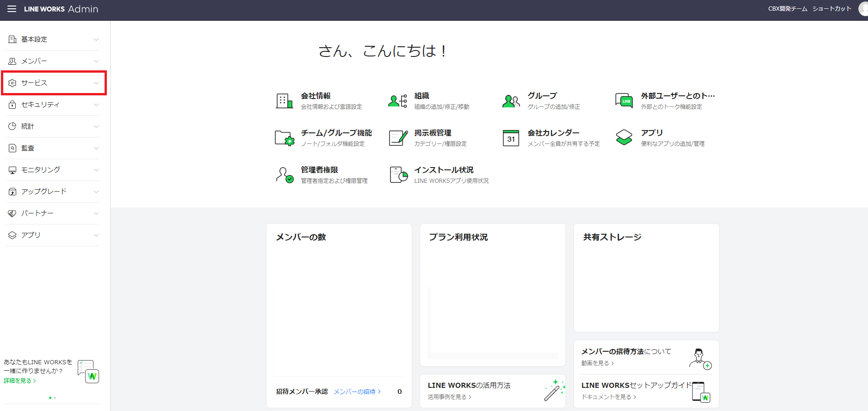This screenshot has width=868, height=411.
Task: Click the 外部ユーザー LINE chat icon
Action: tap(624, 100)
